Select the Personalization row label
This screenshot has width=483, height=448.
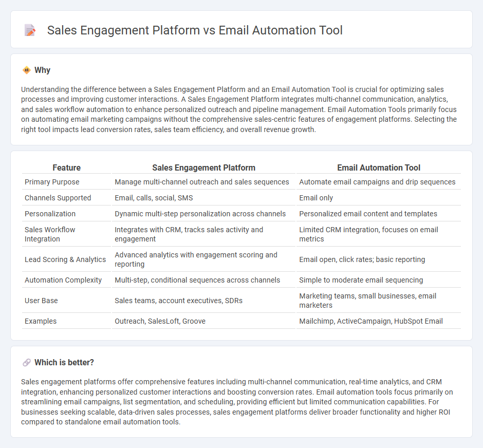coord(50,214)
